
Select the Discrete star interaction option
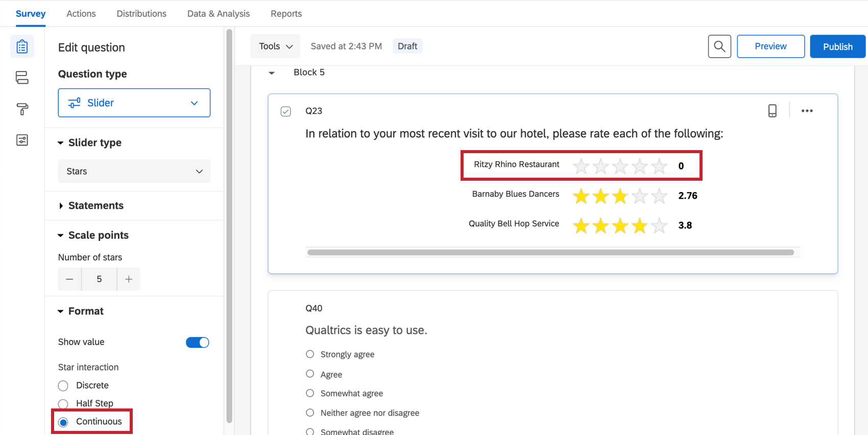click(x=63, y=385)
